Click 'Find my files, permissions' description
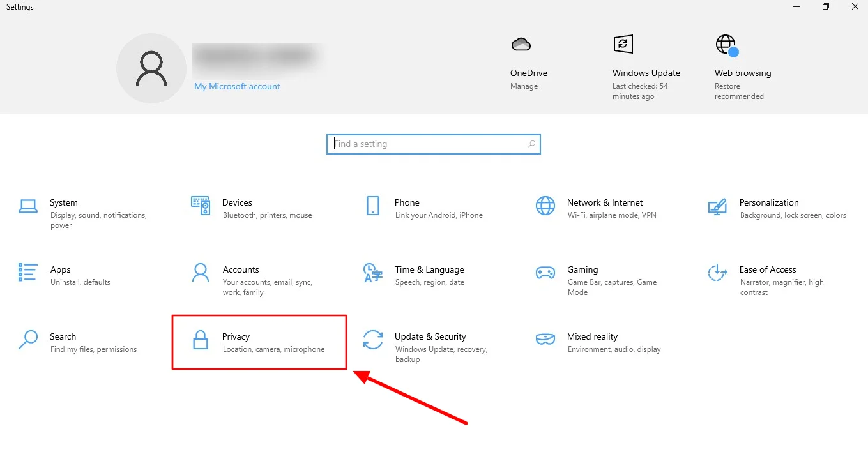 point(94,349)
